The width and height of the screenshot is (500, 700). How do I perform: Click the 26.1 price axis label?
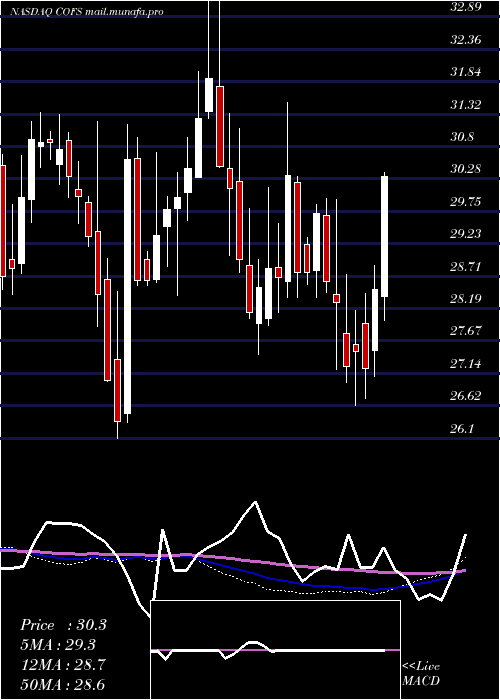pos(462,428)
